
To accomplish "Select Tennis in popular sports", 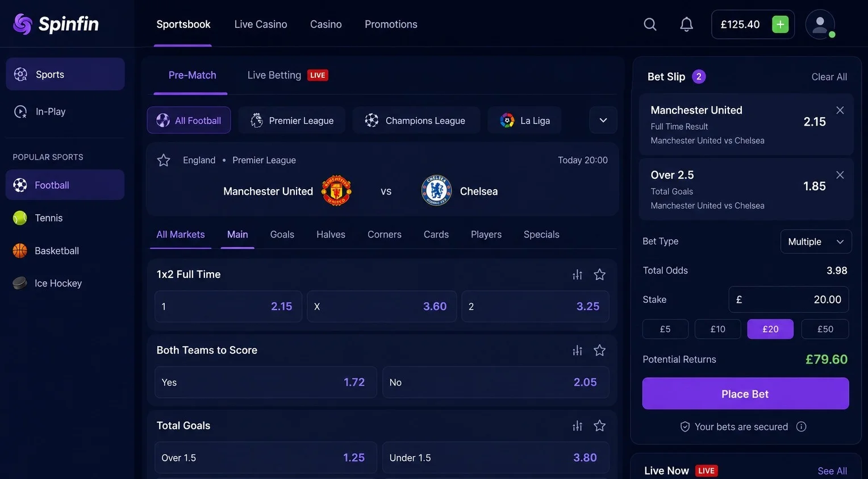I will (x=65, y=218).
